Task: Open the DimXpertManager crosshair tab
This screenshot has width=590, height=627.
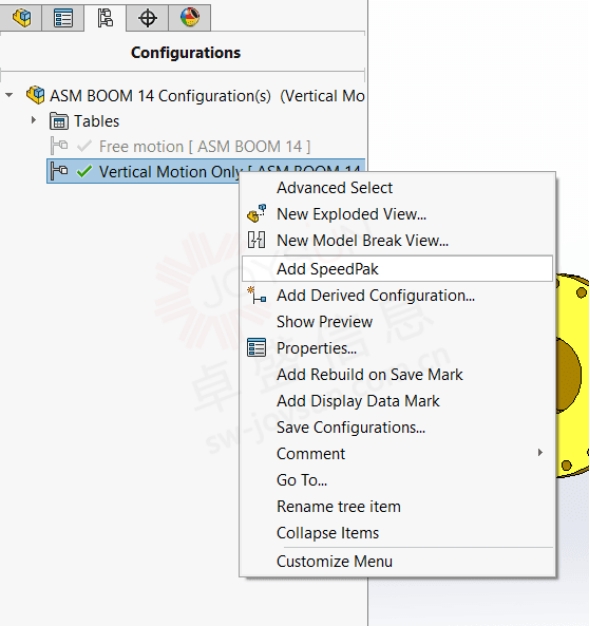Action: 147,18
